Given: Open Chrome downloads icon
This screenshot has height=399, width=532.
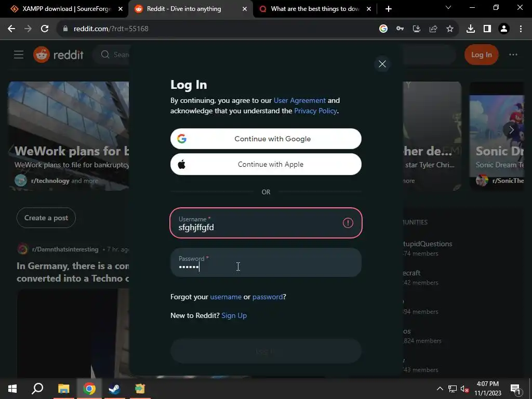Looking at the screenshot, I should pyautogui.click(x=471, y=29).
